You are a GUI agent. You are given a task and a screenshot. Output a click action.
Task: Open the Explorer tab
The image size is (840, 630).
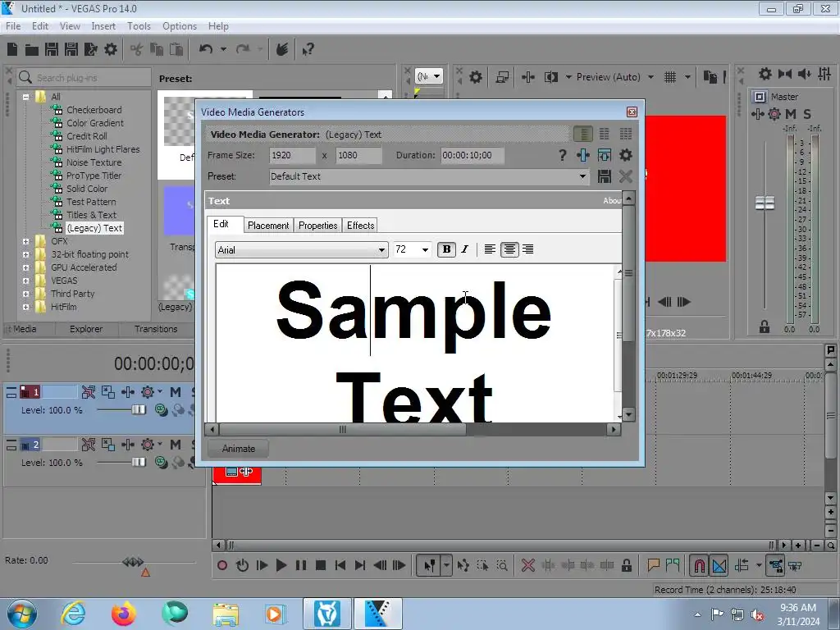pyautogui.click(x=85, y=329)
